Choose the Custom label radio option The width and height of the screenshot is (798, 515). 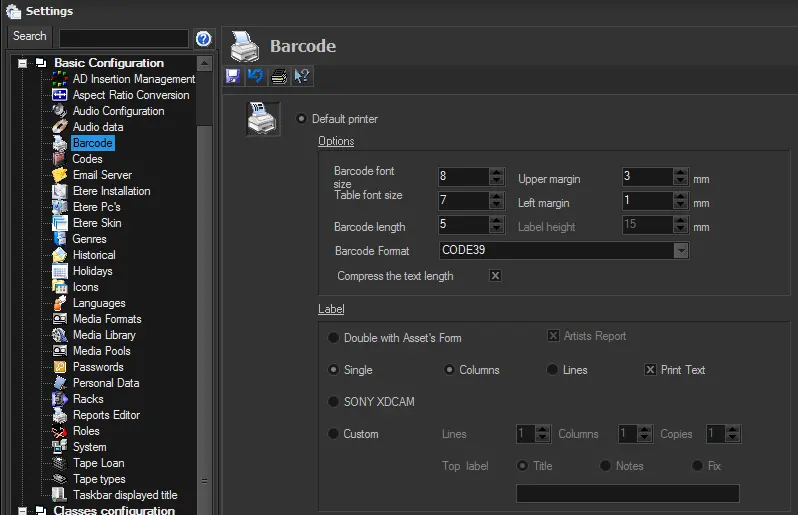pos(334,434)
